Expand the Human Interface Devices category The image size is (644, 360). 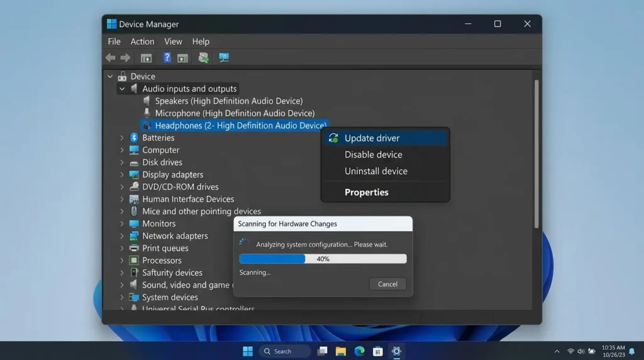click(122, 200)
